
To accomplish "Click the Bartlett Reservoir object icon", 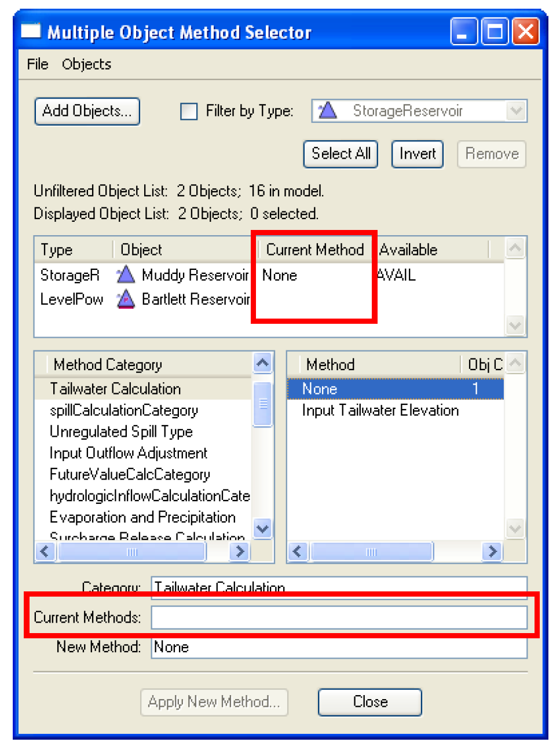I will (126, 299).
